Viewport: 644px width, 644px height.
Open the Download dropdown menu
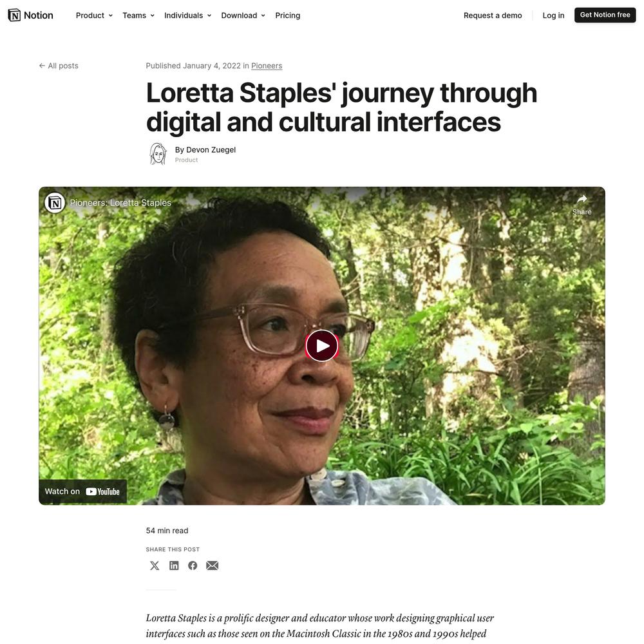point(243,15)
